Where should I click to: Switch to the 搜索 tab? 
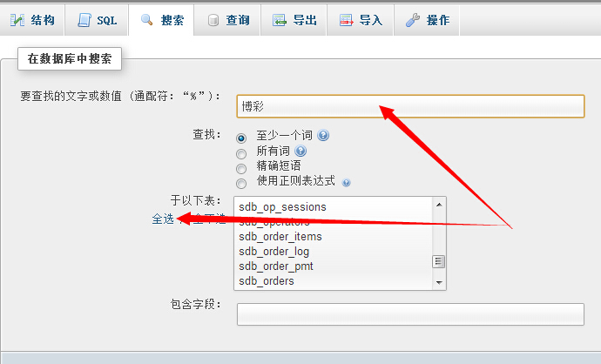click(x=162, y=19)
